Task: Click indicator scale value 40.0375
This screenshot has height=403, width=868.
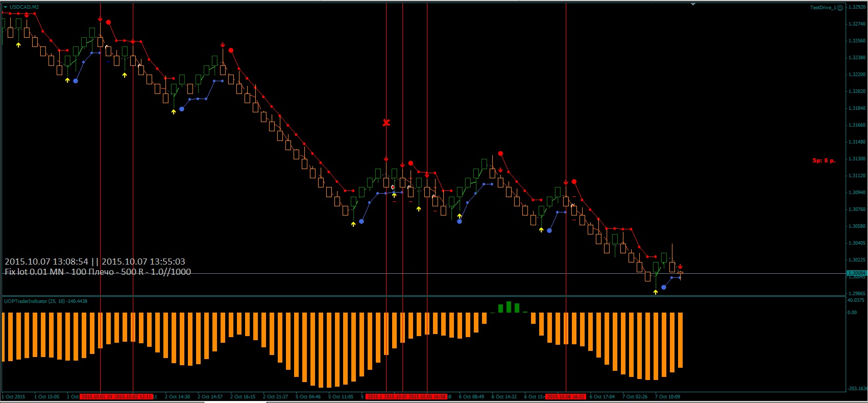Action: (x=856, y=300)
